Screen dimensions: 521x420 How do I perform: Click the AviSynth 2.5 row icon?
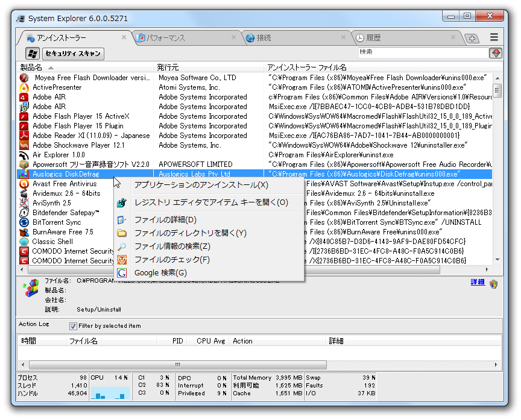[24, 203]
